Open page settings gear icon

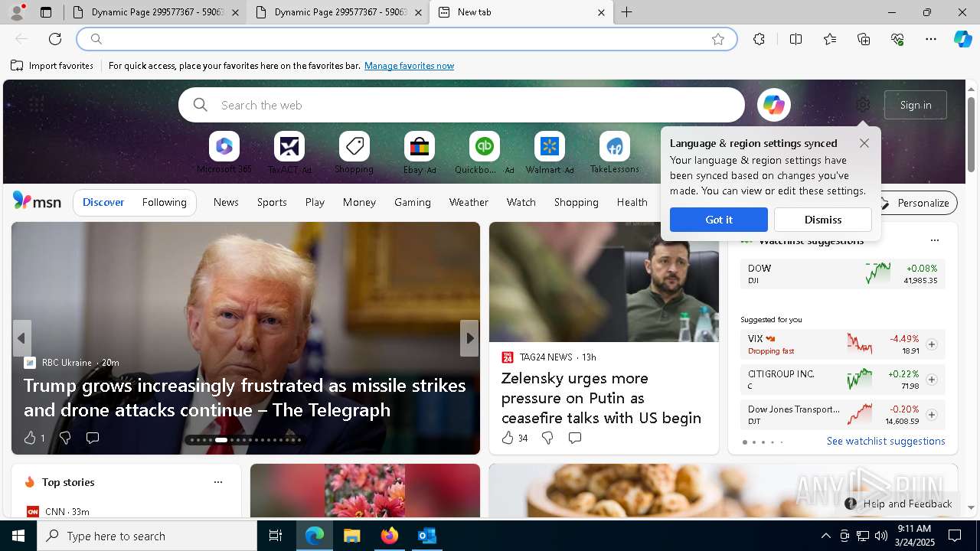click(x=863, y=105)
